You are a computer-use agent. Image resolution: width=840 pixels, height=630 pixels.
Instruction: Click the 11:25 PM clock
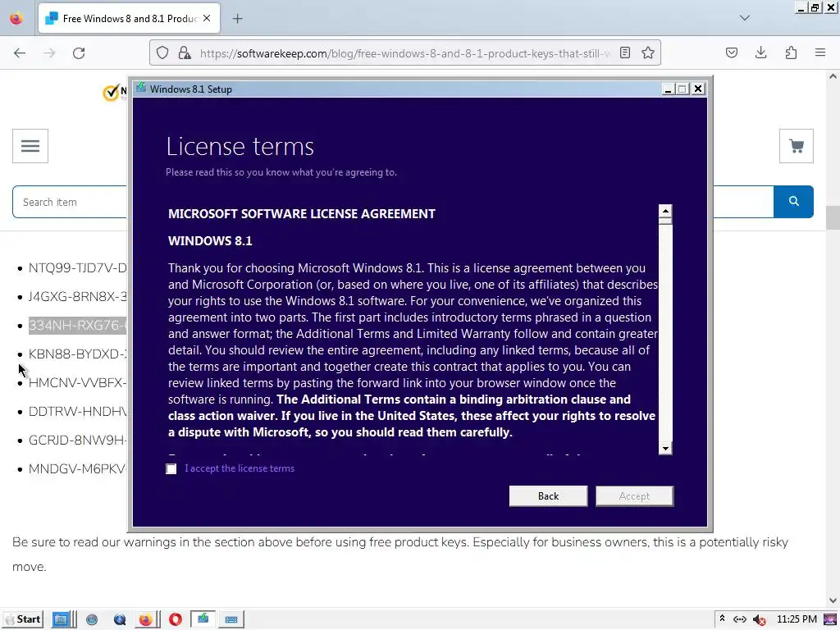(x=797, y=619)
